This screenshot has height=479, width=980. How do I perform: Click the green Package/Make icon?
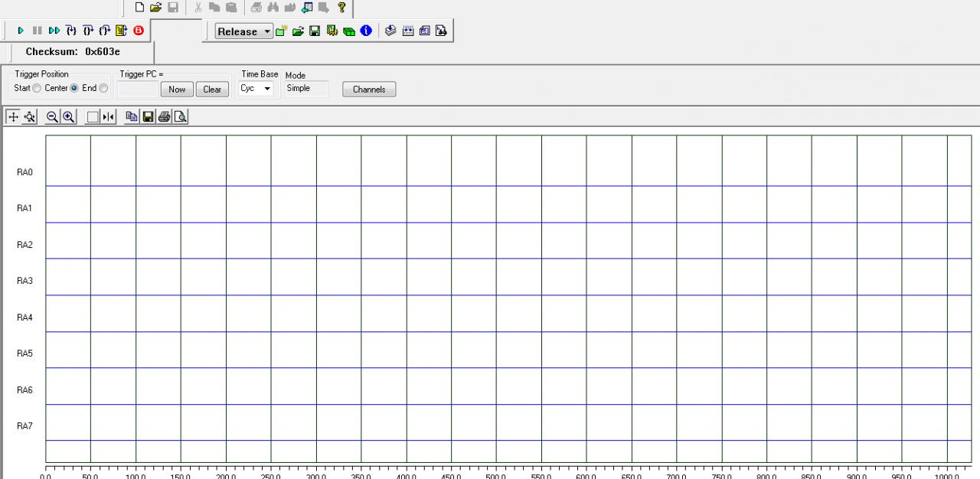349,31
